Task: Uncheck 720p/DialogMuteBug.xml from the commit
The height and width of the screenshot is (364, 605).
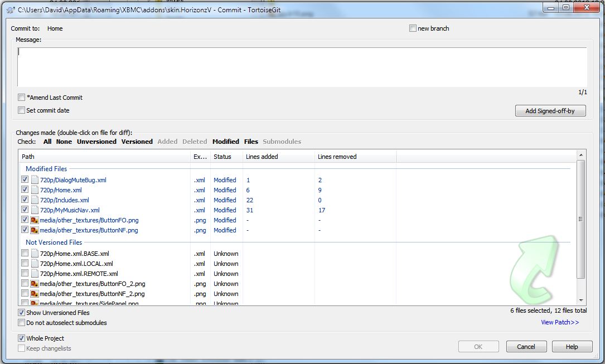Action: pos(25,179)
